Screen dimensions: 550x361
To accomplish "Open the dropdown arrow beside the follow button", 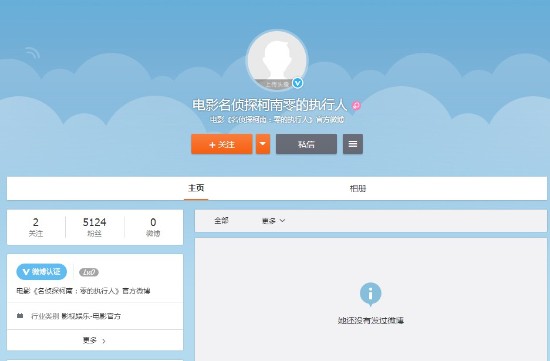I will pyautogui.click(x=263, y=144).
